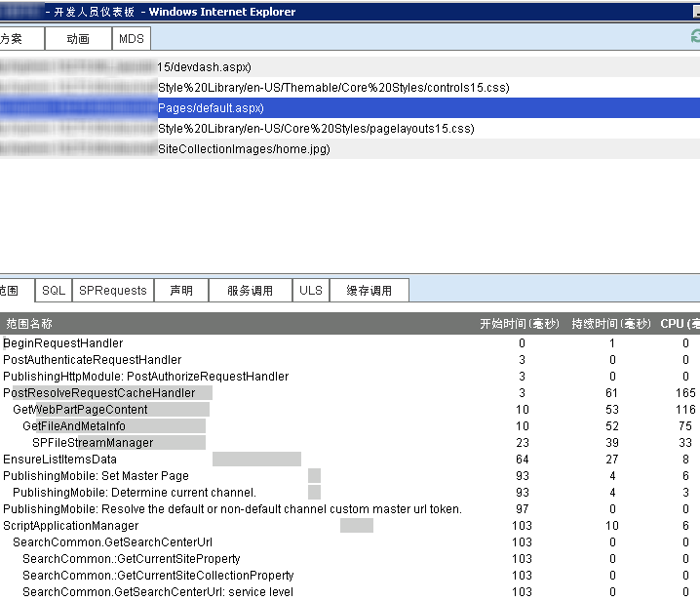Click start time 64 for EnsureListItemsData
This screenshot has height=601, width=700.
coord(522,459)
